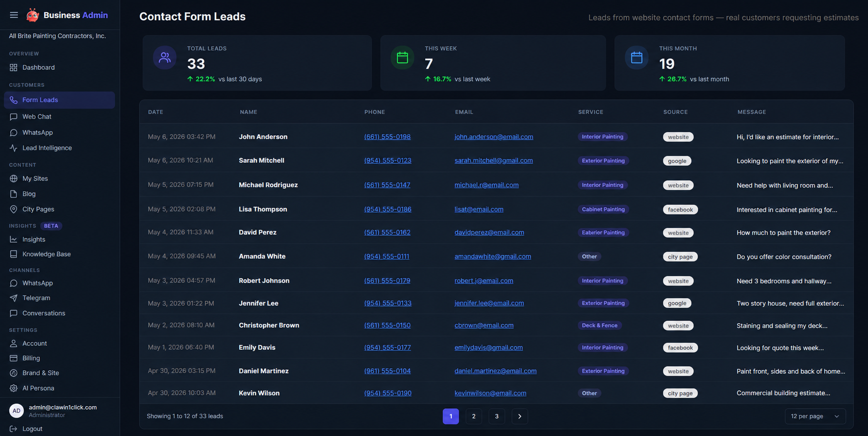Image resolution: width=868 pixels, height=436 pixels.
Task: Open the 12 per page dropdown
Action: tap(815, 416)
